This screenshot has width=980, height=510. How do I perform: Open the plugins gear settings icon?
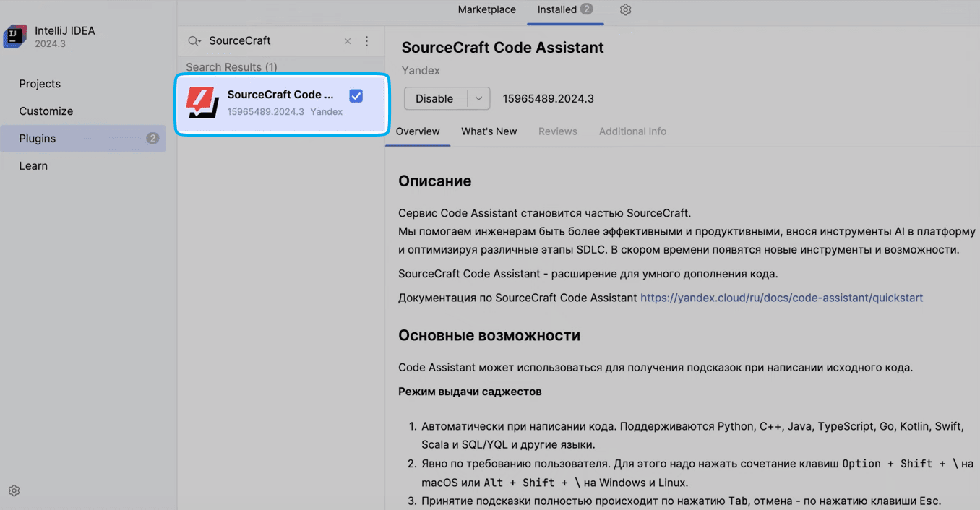[x=626, y=10]
